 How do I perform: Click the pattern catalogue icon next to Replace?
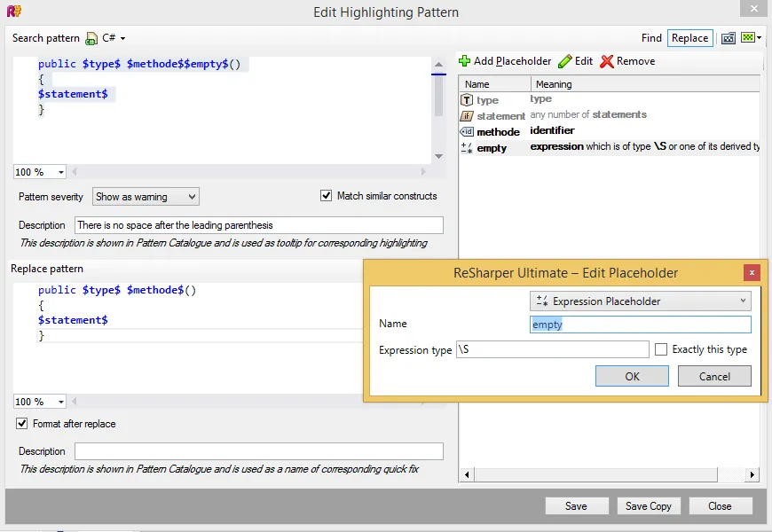click(729, 38)
